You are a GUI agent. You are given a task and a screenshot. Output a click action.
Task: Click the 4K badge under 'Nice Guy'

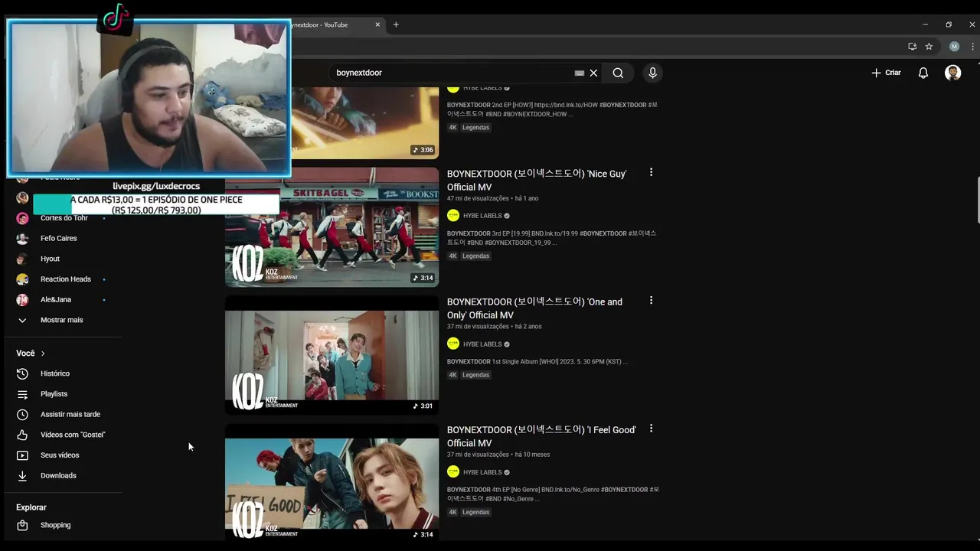click(452, 256)
